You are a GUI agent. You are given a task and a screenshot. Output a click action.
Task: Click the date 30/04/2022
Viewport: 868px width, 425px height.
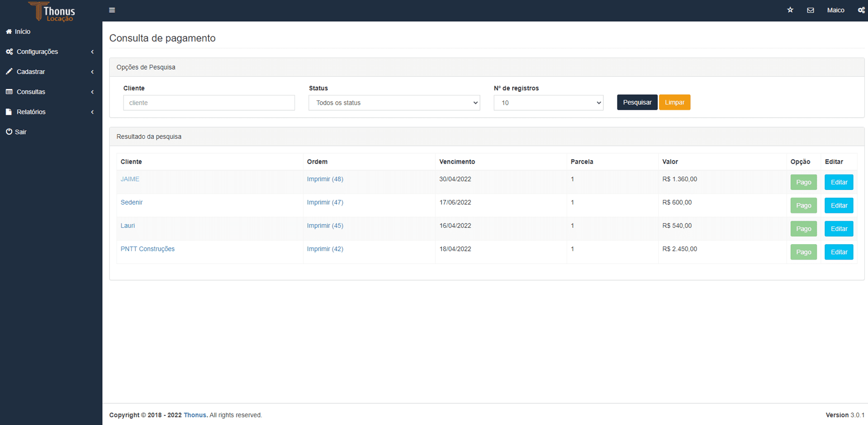tap(455, 179)
